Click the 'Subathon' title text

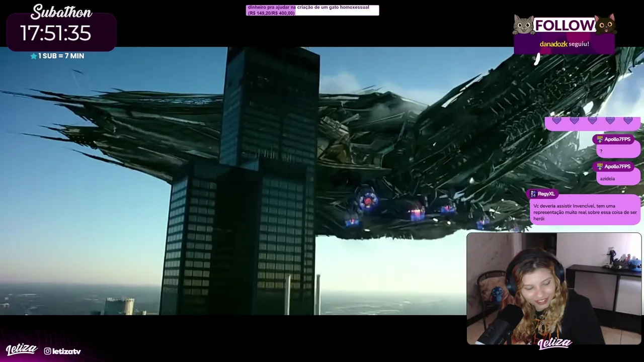pos(61,12)
